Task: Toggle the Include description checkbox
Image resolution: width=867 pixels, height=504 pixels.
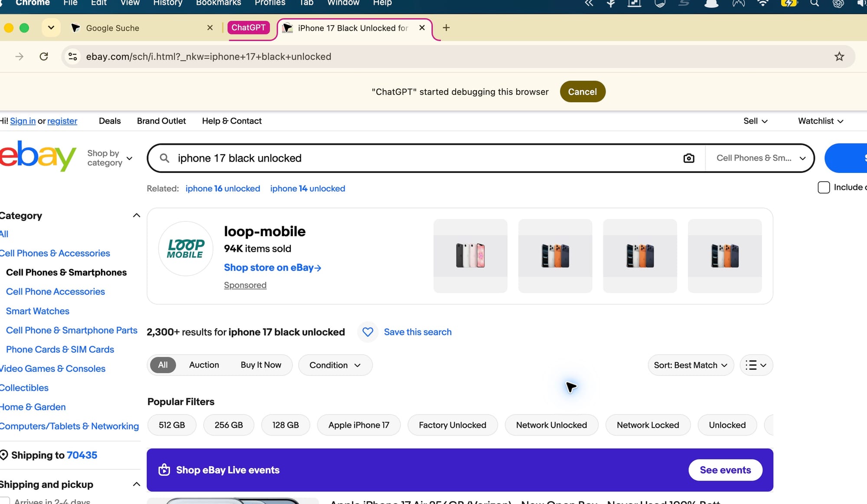Action: (x=824, y=187)
